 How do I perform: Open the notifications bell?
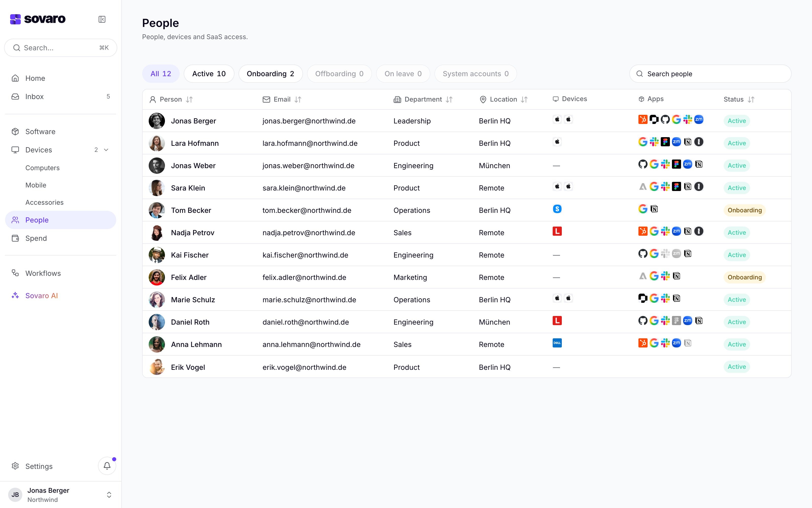pyautogui.click(x=107, y=466)
